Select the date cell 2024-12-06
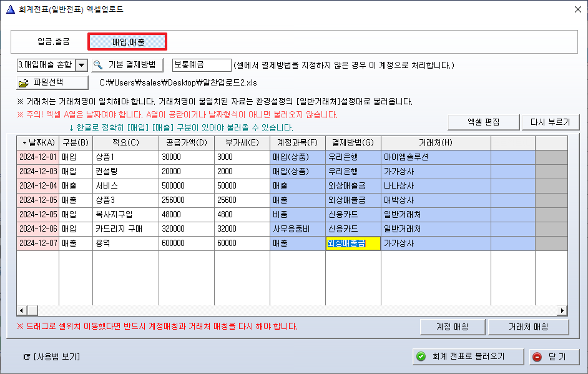Screen dimensions: 588x374 click(x=38, y=229)
